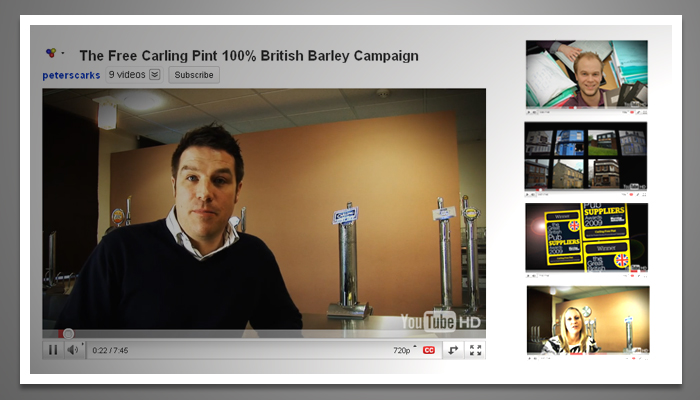Open thumbnail of blonde woman at bar
The height and width of the screenshot is (400, 700).
point(586,320)
